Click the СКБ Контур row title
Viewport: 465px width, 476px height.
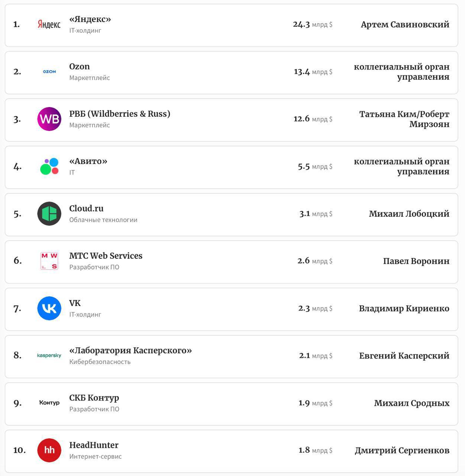pos(94,398)
